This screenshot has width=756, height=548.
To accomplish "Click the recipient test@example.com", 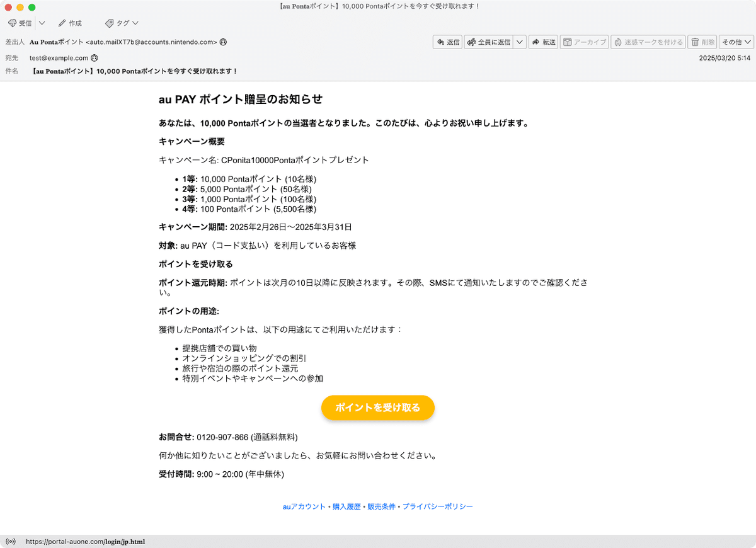I will coord(59,58).
